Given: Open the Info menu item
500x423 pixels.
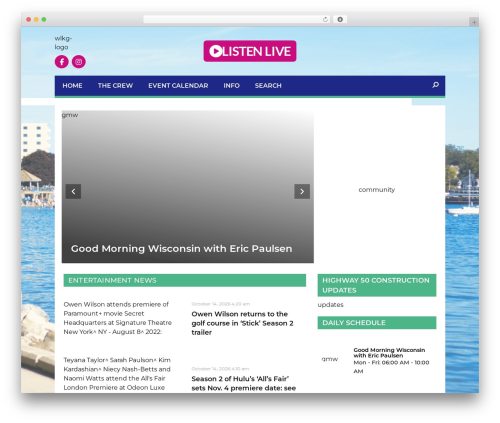Looking at the screenshot, I should (x=231, y=86).
